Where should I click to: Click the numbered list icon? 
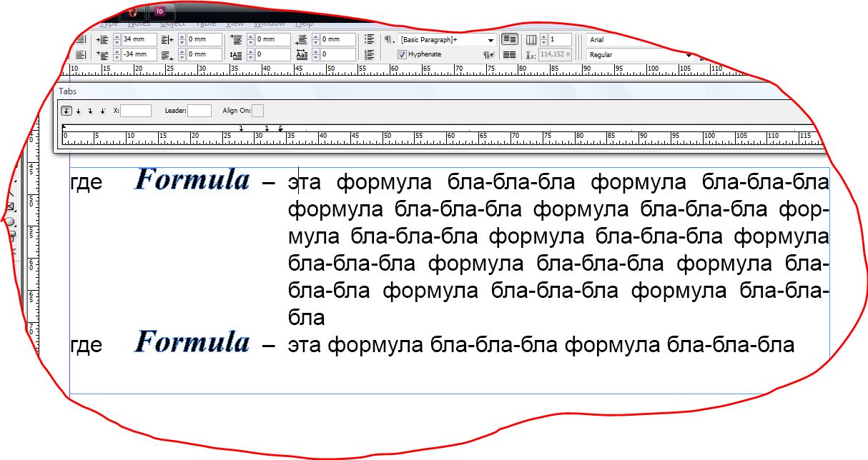(370, 54)
